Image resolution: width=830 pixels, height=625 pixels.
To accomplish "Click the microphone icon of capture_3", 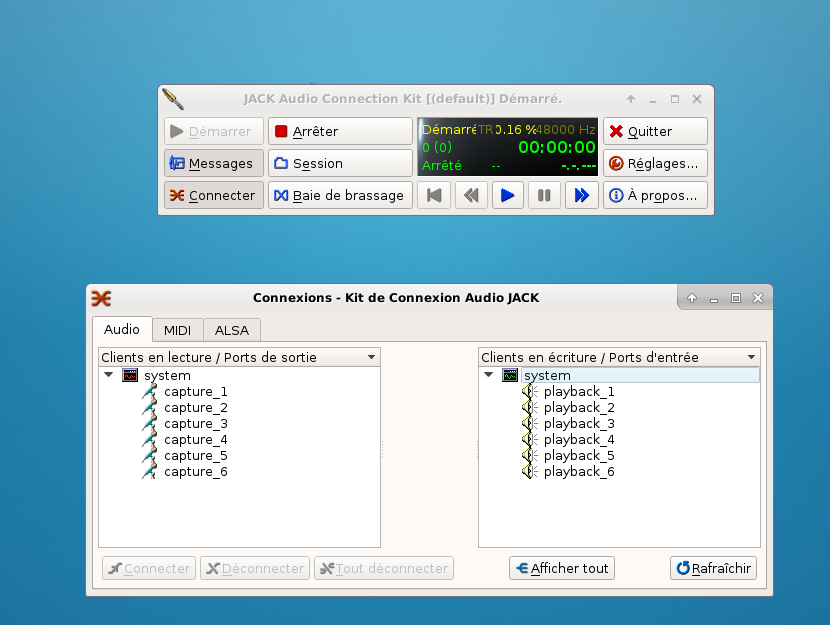I will click(x=150, y=423).
